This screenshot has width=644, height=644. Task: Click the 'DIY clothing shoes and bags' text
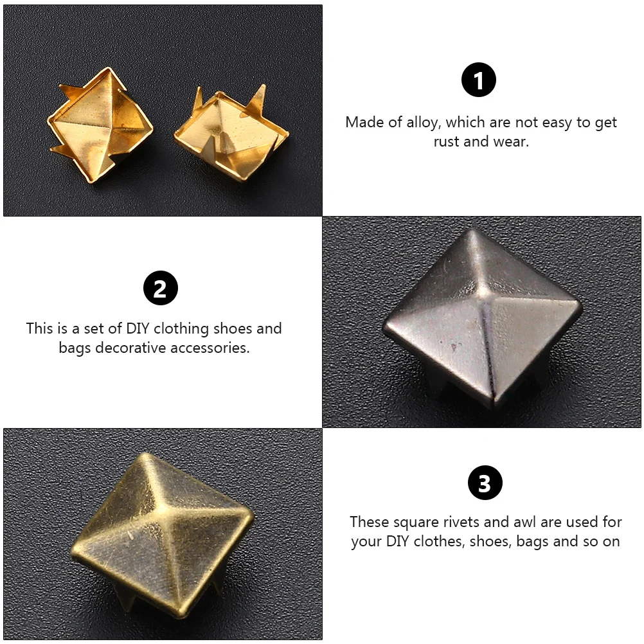154,338
